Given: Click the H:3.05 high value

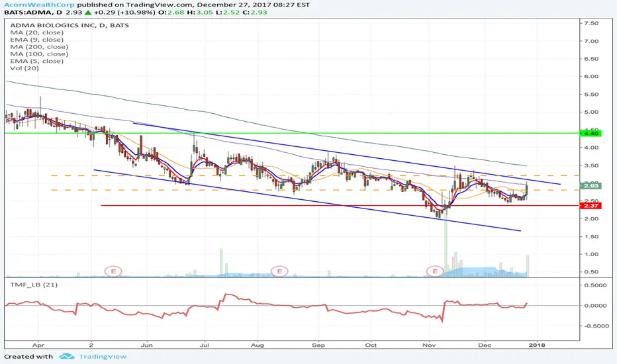Looking at the screenshot, I should [x=199, y=12].
